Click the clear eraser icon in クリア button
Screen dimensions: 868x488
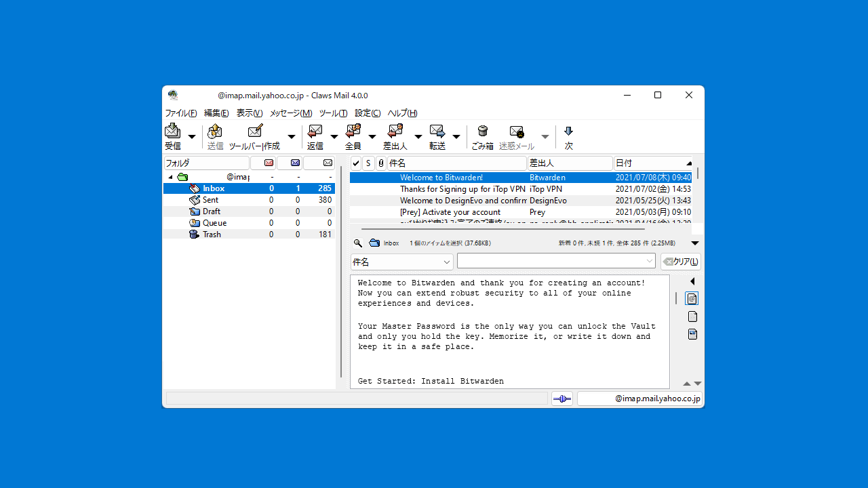coord(668,262)
